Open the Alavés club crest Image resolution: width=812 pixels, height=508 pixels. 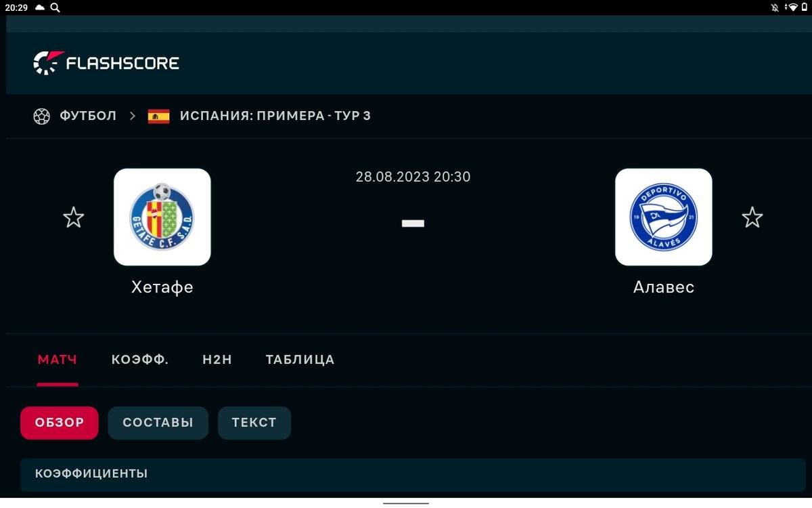[664, 217]
